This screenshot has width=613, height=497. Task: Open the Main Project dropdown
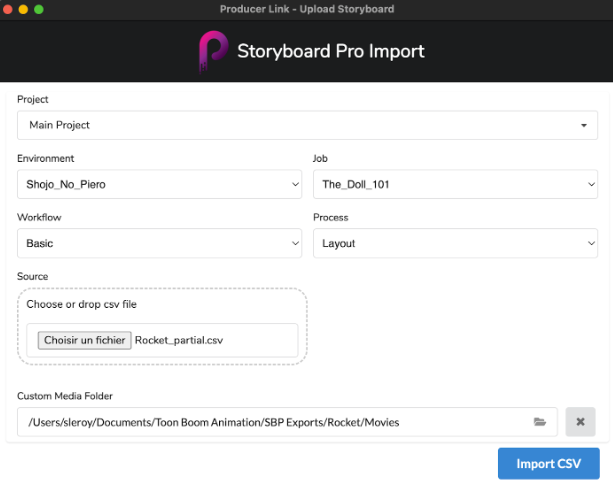tap(307, 125)
